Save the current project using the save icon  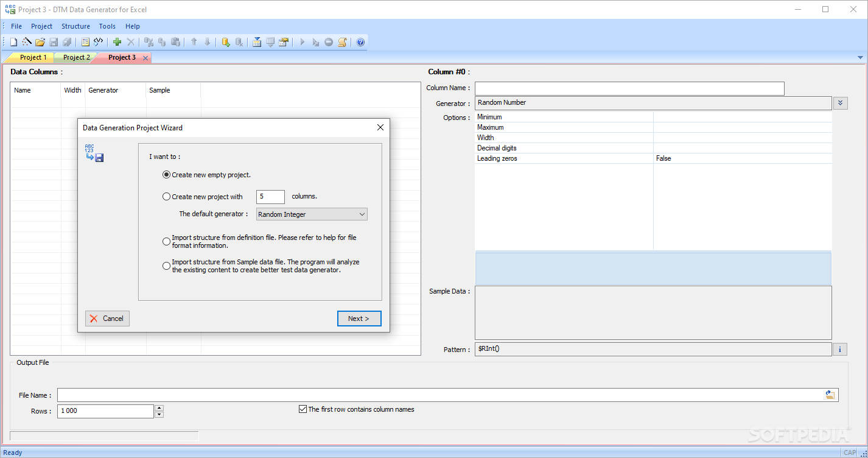pyautogui.click(x=54, y=41)
